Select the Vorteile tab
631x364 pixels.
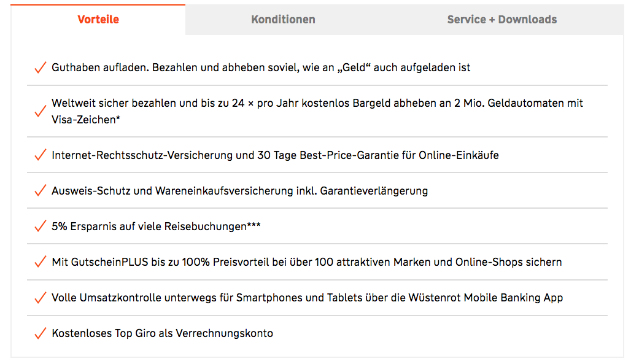pyautogui.click(x=98, y=19)
